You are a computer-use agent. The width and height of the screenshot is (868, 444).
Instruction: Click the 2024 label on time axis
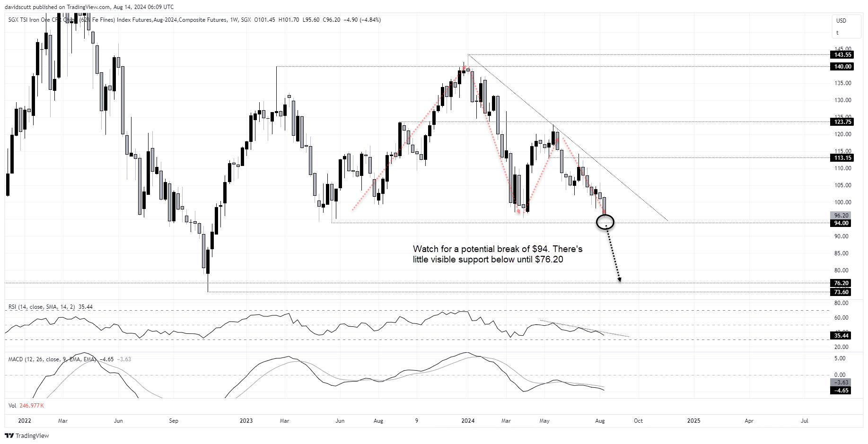click(x=468, y=421)
